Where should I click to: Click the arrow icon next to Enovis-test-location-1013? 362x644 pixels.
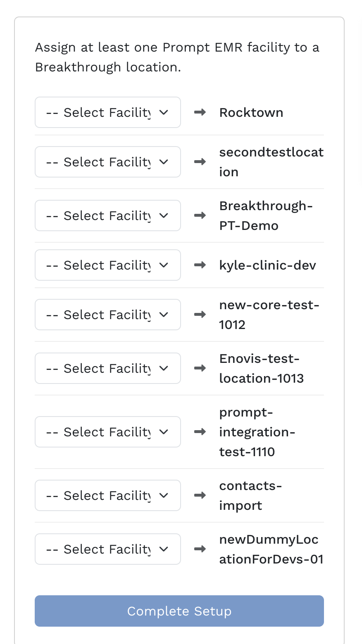(x=200, y=368)
